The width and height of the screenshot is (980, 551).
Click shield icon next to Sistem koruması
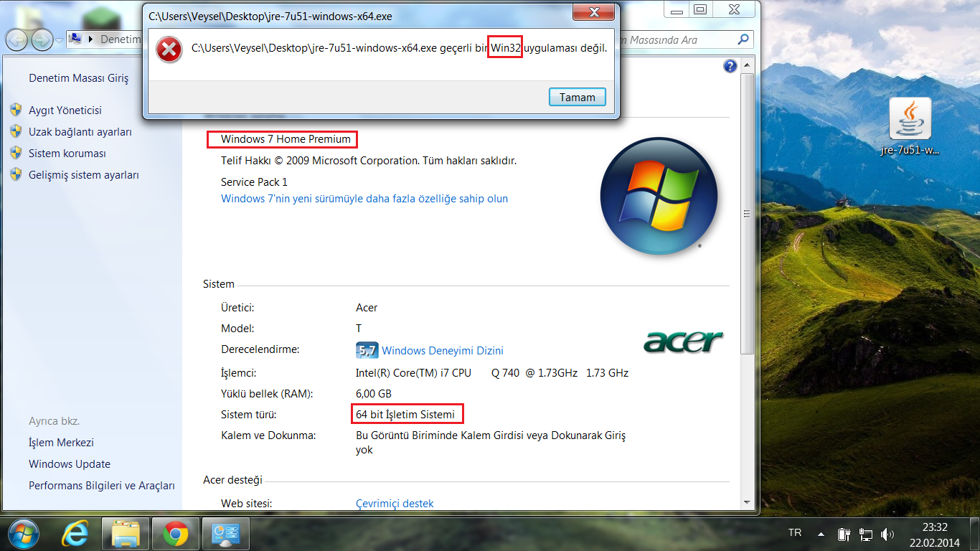pos(16,153)
